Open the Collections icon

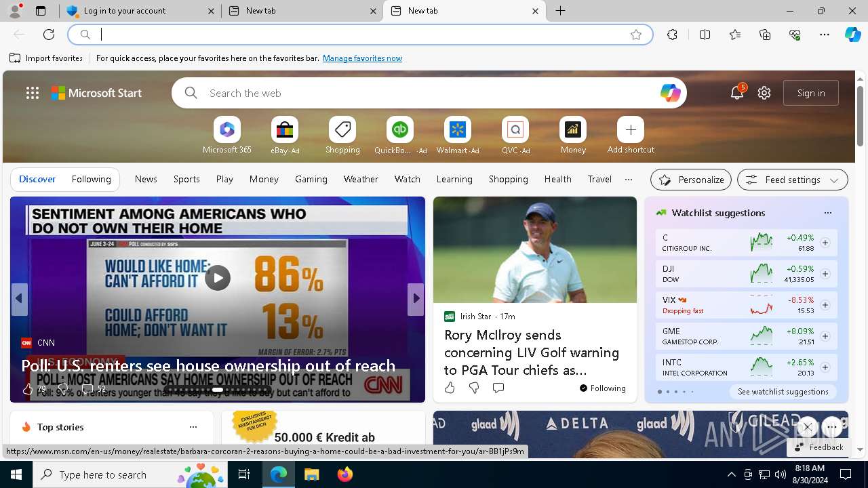(x=765, y=35)
